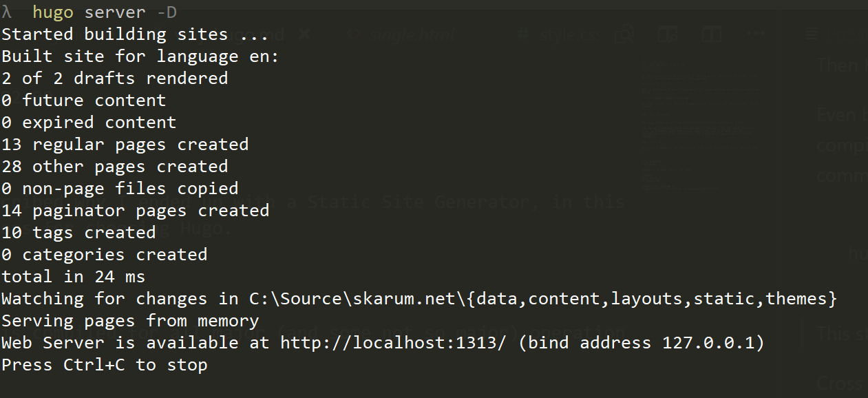868x398 pixels.
Task: Click the "total in 24 ms" line
Action: (73, 277)
